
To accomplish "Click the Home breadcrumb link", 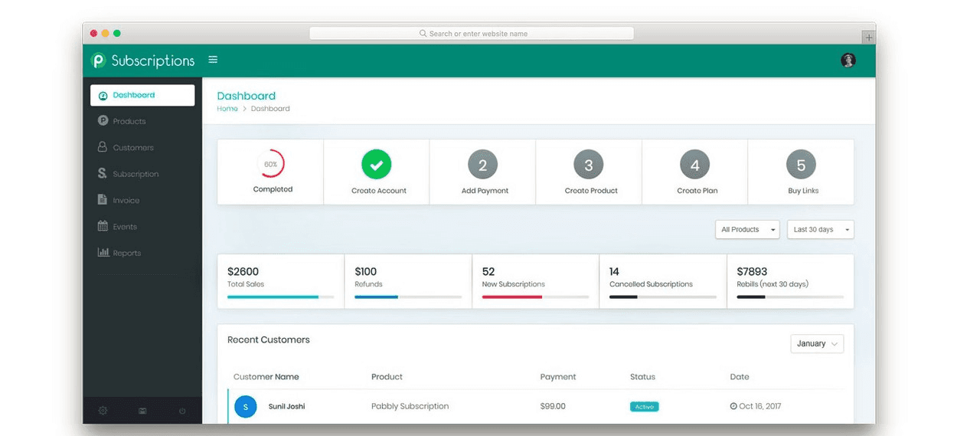I will click(227, 109).
